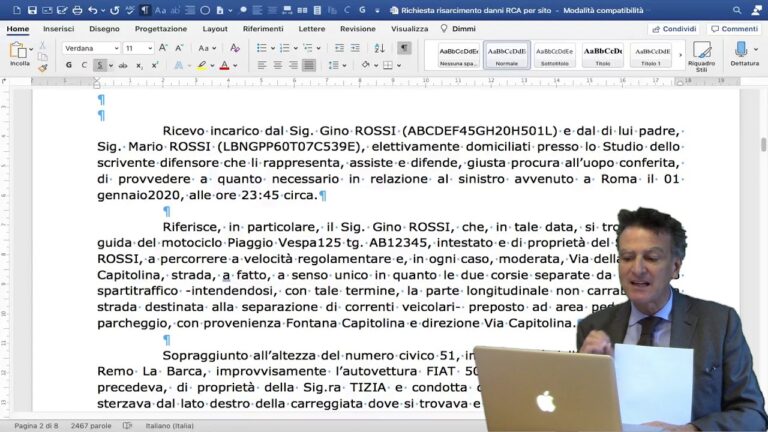Viewport: 768px width, 432px height.
Task: Open the Layout tab
Action: (x=215, y=29)
